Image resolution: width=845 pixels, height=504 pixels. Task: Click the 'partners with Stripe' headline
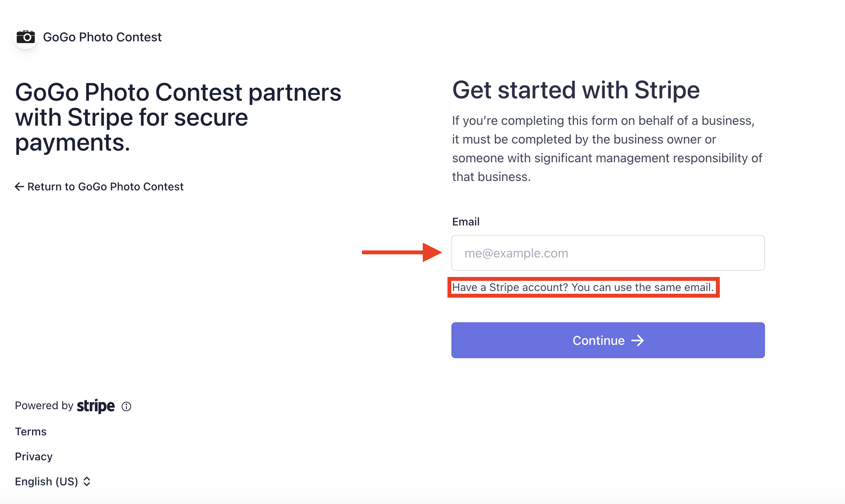coord(178,117)
